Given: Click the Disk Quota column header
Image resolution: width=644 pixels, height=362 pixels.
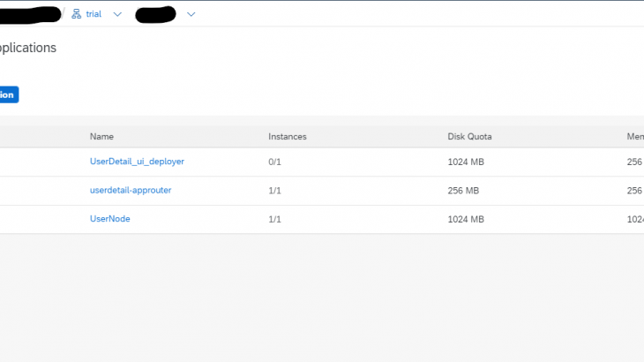Looking at the screenshot, I should tap(469, 137).
